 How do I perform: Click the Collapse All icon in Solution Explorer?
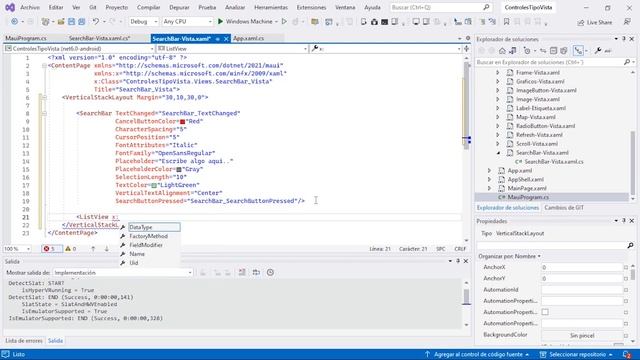(553, 51)
